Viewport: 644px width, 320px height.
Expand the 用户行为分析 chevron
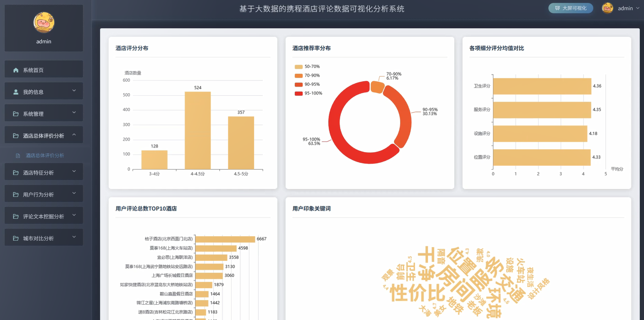tap(74, 193)
